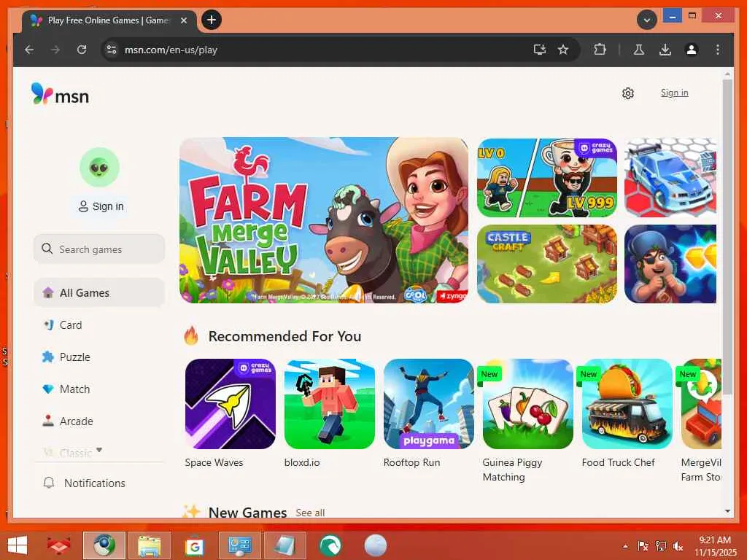Open the Chrome profile icon
This screenshot has width=747, height=560.
pos(692,50)
